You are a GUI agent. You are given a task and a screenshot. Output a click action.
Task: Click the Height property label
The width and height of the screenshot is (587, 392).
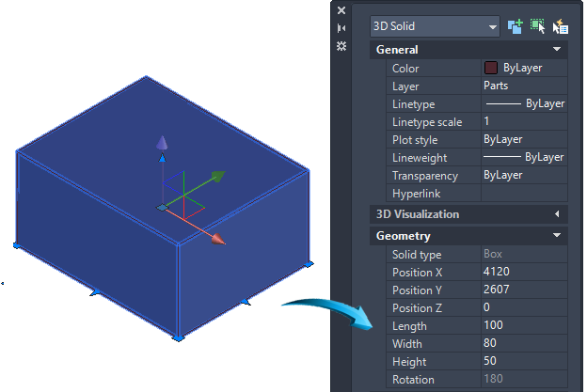point(409,362)
